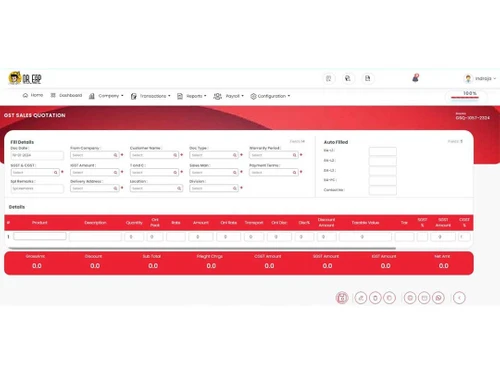The width and height of the screenshot is (500, 375).
Task: Click the T and C search icon
Action: [x=175, y=172]
